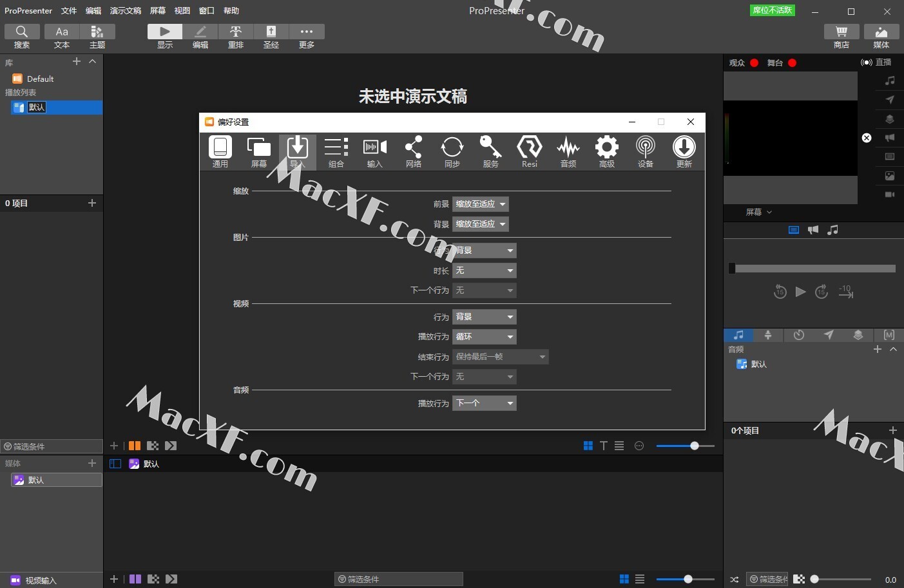The width and height of the screenshot is (904, 588).
Task: Open the 设备 preferences tab
Action: (646, 152)
